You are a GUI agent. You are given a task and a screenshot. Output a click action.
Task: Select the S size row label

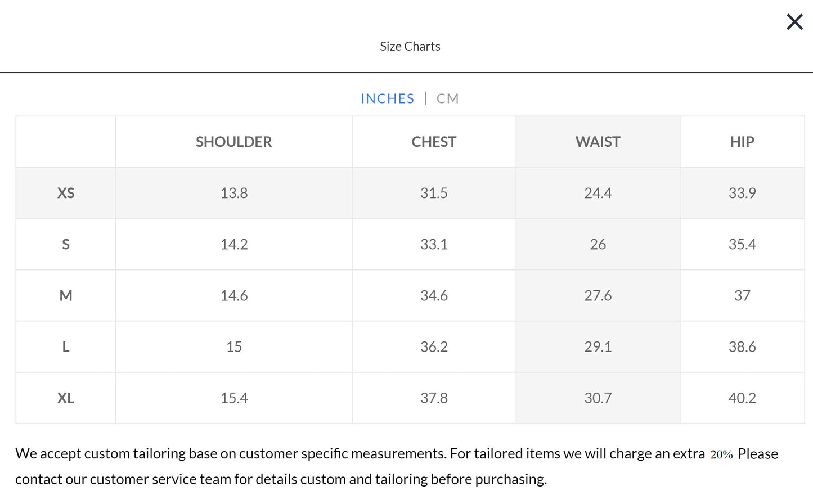tap(66, 244)
